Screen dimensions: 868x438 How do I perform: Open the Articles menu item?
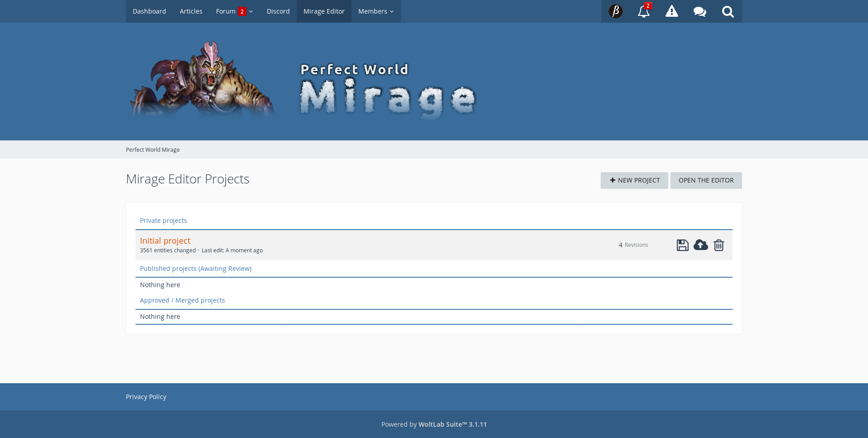pos(191,11)
